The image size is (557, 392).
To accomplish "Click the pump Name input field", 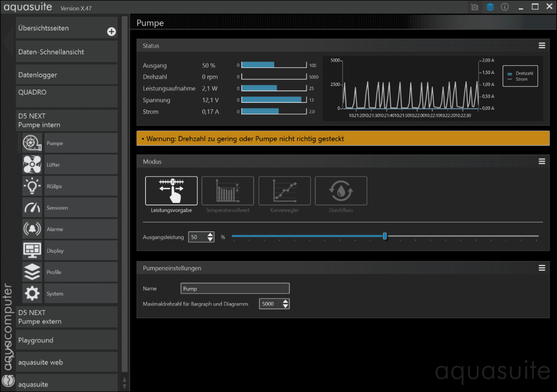I will click(235, 288).
